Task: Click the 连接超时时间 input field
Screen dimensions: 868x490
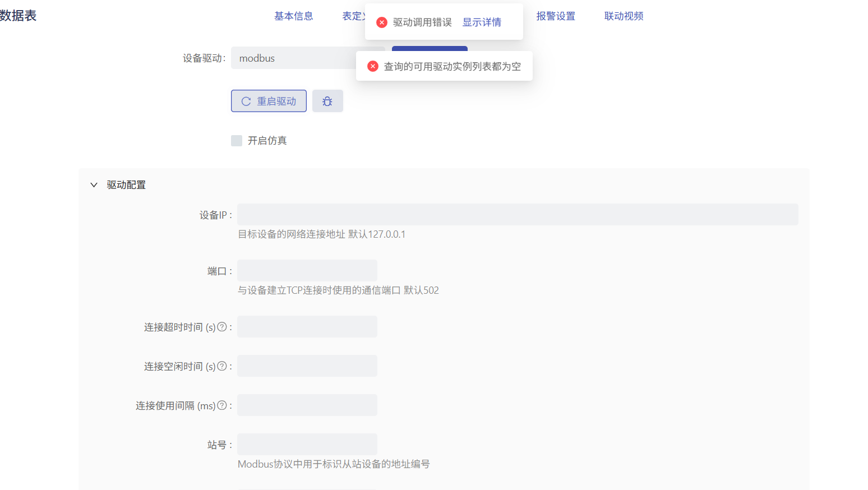Action: tap(307, 326)
